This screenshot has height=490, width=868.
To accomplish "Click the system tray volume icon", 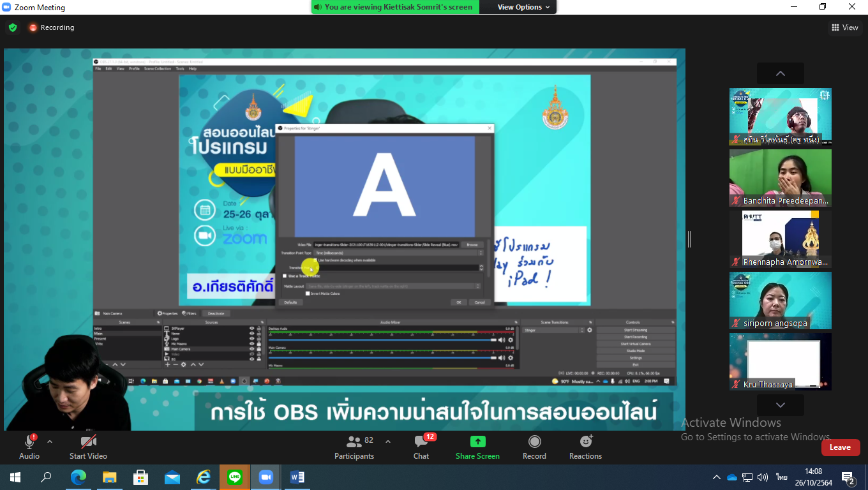I will click(763, 477).
